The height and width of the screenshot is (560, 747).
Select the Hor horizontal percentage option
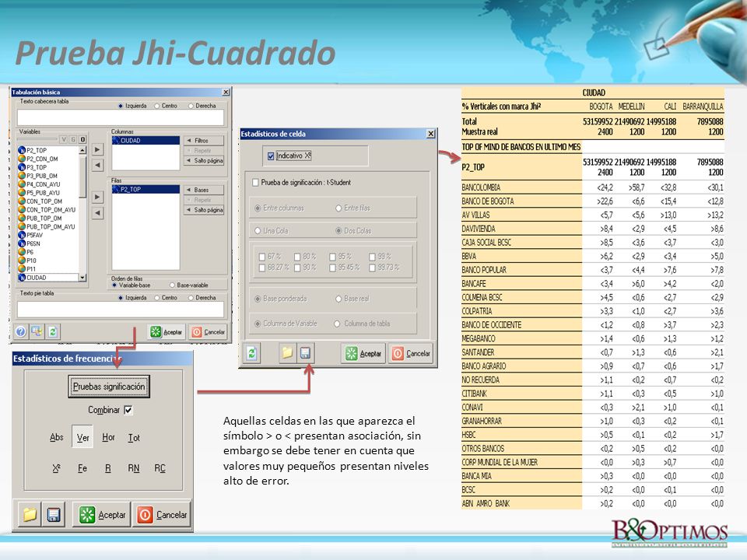pyautogui.click(x=109, y=437)
